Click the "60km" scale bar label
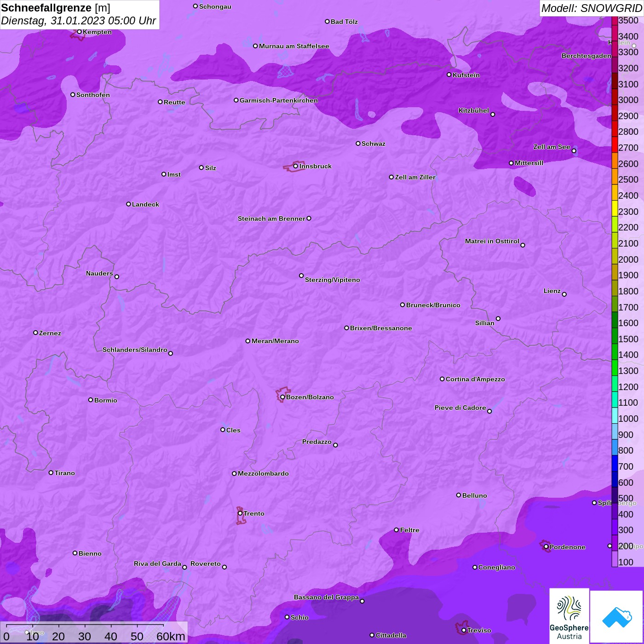Image resolution: width=644 pixels, height=644 pixels. [171, 636]
